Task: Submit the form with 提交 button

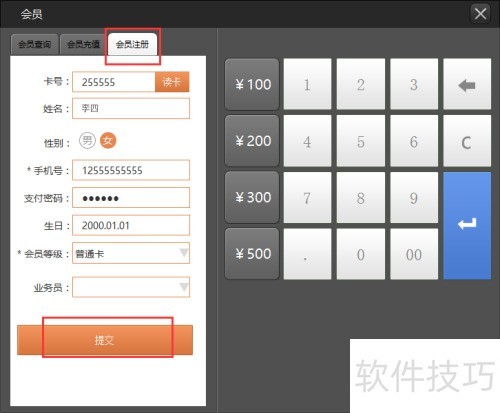Action: (x=105, y=340)
